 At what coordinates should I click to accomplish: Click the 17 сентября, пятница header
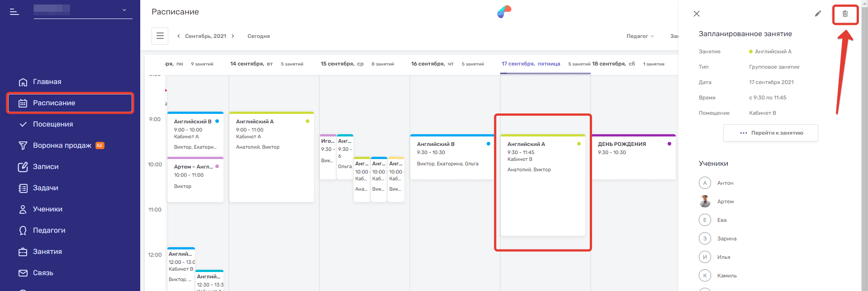[x=531, y=64]
